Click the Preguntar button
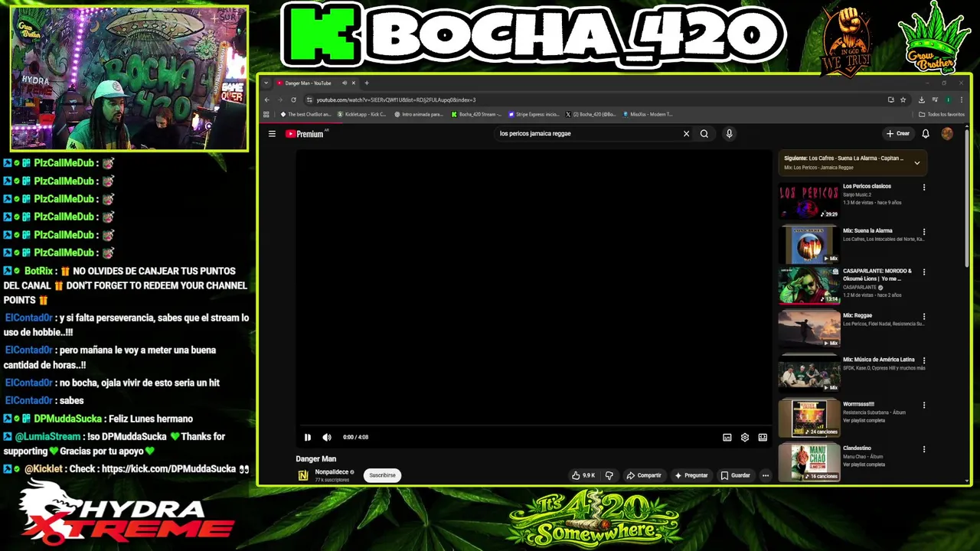980x551 pixels. coord(691,475)
